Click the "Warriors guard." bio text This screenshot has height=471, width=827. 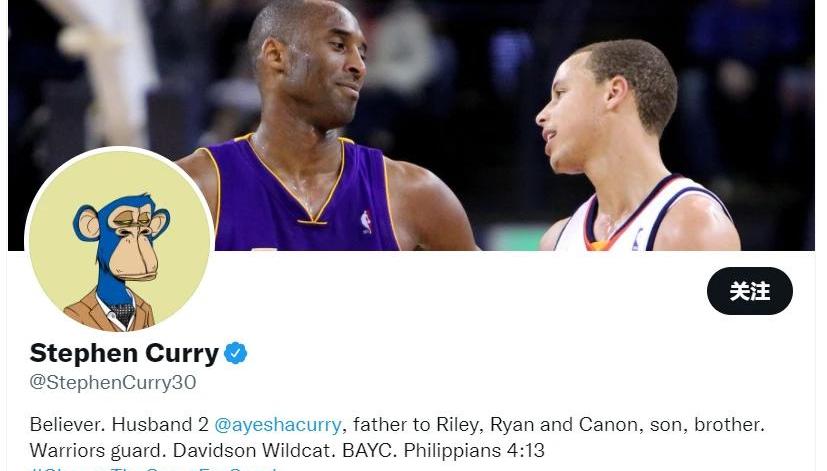(98, 451)
